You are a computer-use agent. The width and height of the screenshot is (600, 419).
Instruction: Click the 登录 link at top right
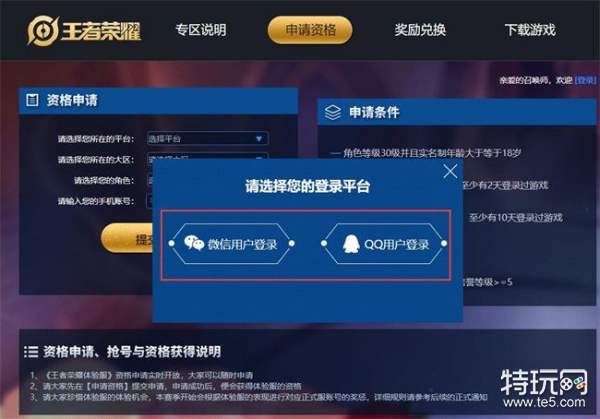point(585,80)
